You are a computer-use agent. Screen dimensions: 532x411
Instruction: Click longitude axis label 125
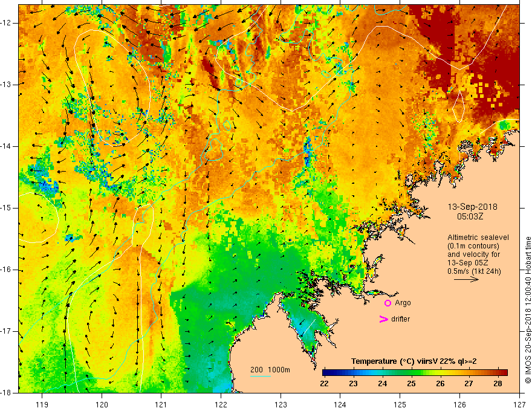pyautogui.click(x=400, y=404)
